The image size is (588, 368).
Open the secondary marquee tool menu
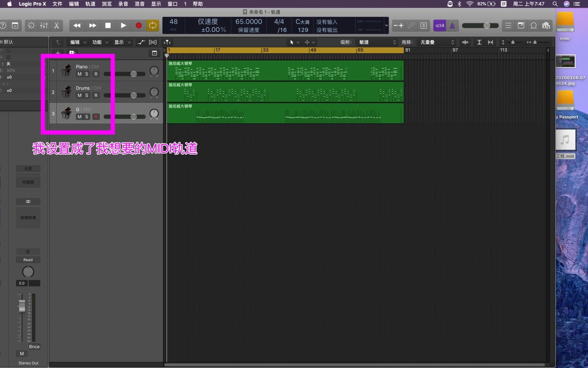click(x=310, y=42)
